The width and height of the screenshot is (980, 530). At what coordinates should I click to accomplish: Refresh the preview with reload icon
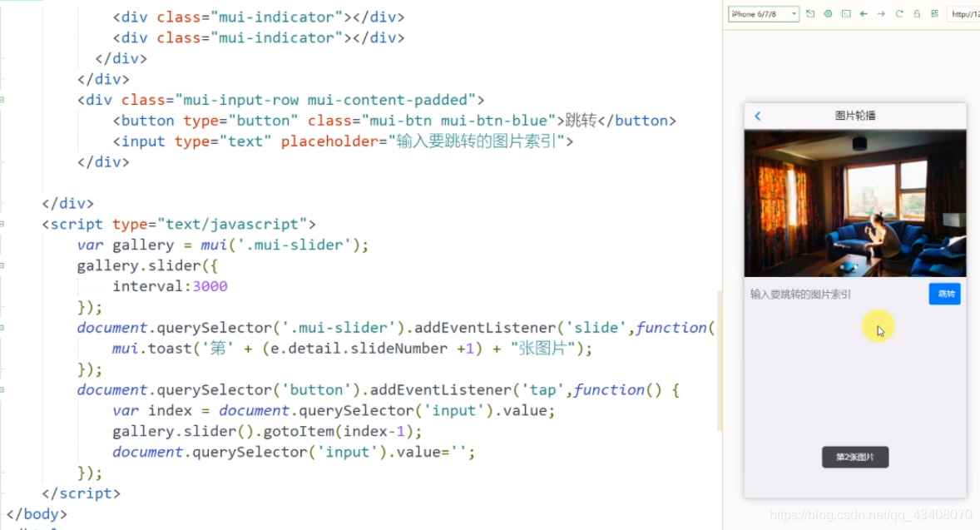(899, 14)
